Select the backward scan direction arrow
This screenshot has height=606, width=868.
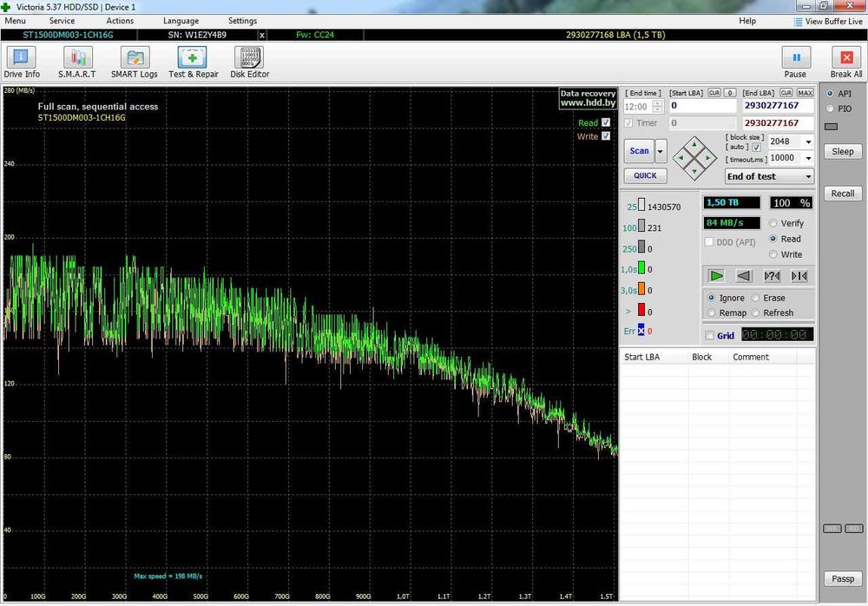pyautogui.click(x=744, y=276)
